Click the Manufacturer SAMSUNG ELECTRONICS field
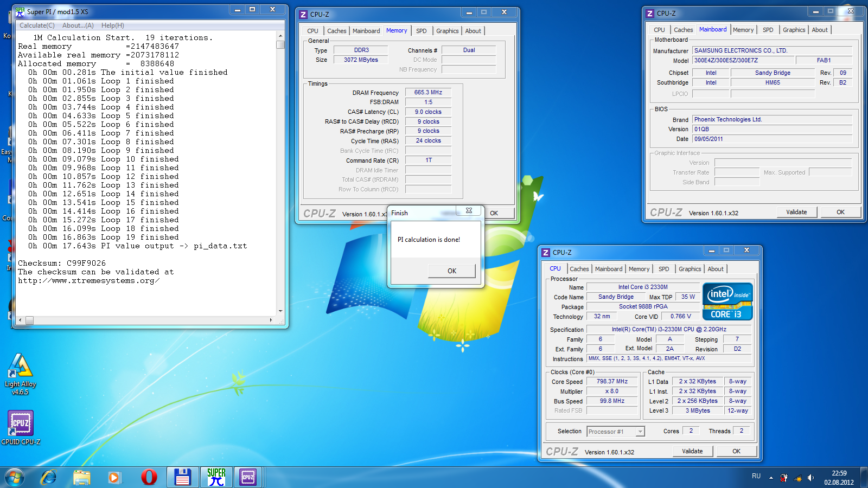The height and width of the screenshot is (488, 868). pos(772,50)
